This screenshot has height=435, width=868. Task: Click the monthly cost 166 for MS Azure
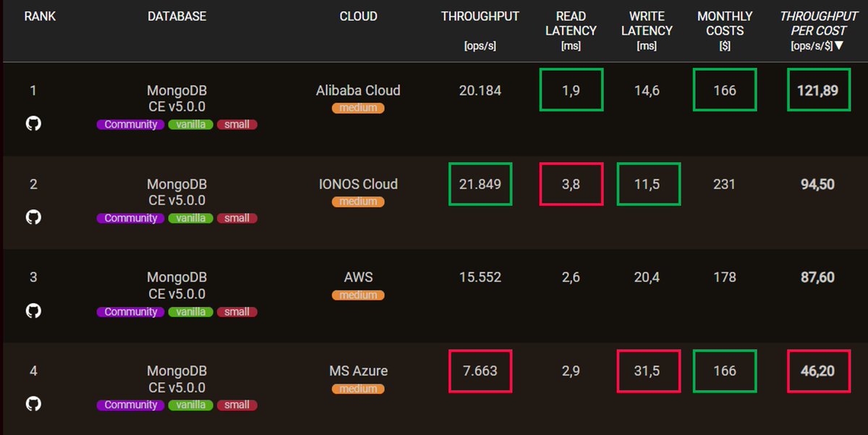coord(725,371)
